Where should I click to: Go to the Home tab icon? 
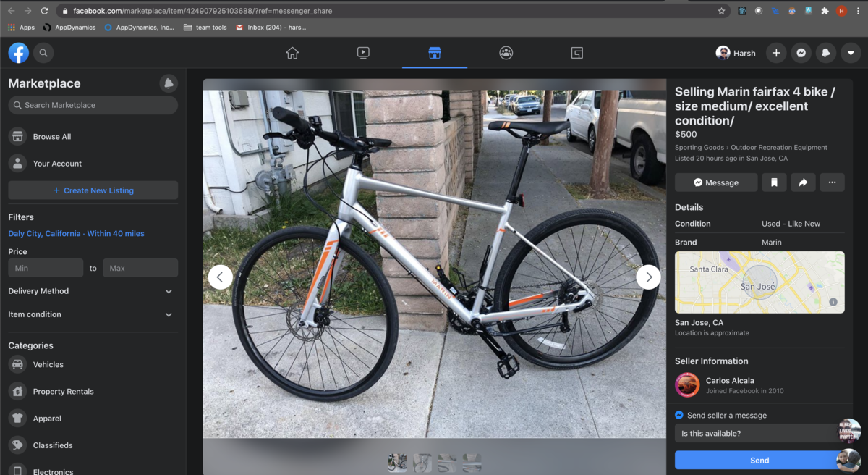(292, 53)
